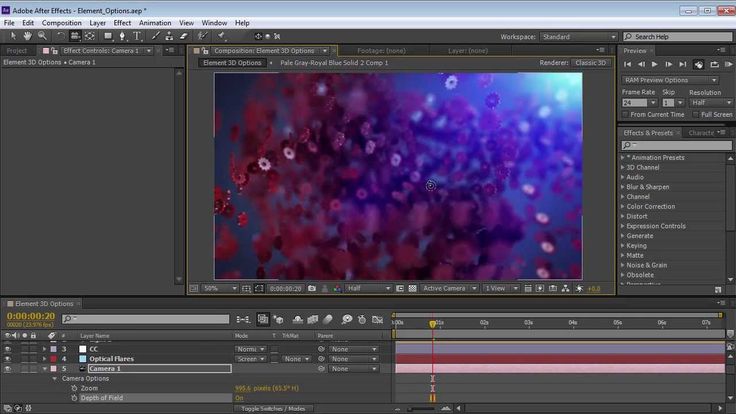Switch to the Project panel tab
The width and height of the screenshot is (736, 414).
tap(17, 51)
